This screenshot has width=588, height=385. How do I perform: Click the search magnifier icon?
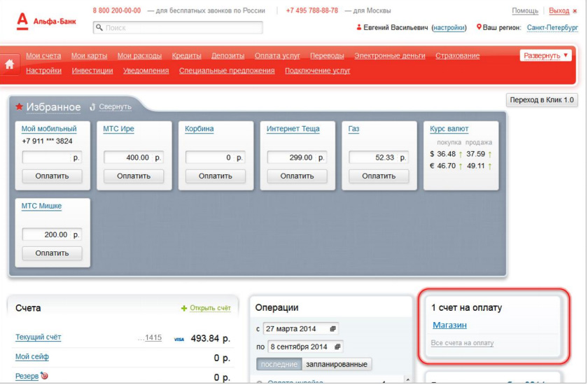tap(99, 27)
